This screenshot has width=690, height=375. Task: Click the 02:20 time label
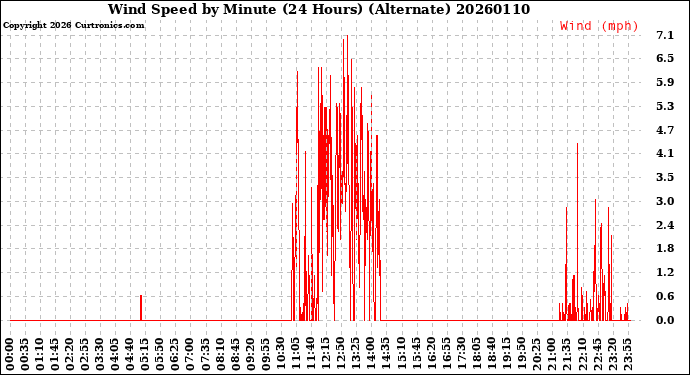[70, 354]
